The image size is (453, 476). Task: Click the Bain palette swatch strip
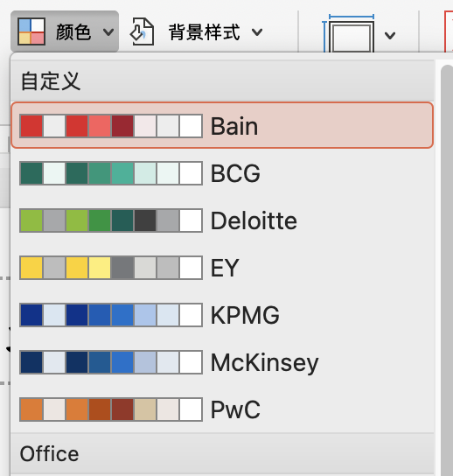pyautogui.click(x=111, y=126)
